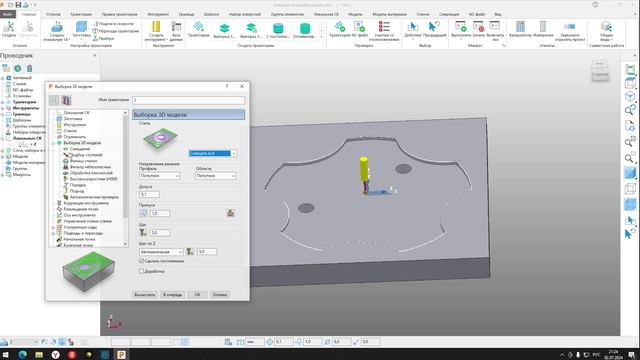Image resolution: width=640 pixels, height=360 pixels.
Task: Select Обработка плоскостей in dialog tree
Action: (x=91, y=173)
